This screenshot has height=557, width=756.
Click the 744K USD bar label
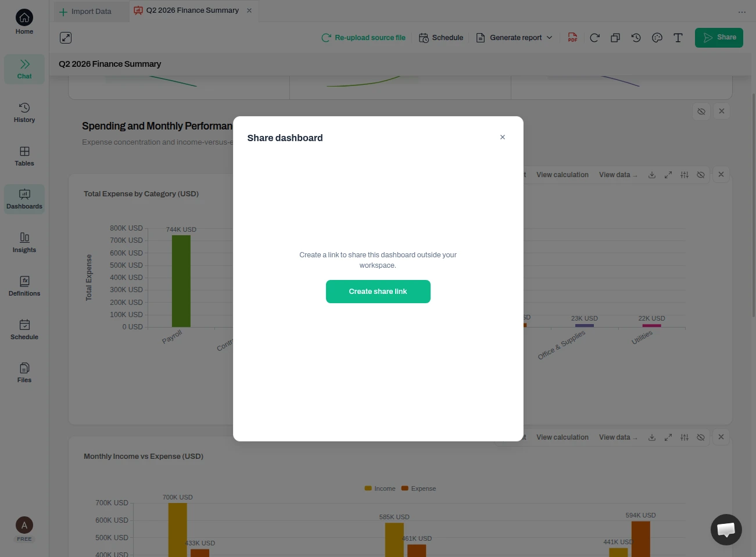click(181, 229)
